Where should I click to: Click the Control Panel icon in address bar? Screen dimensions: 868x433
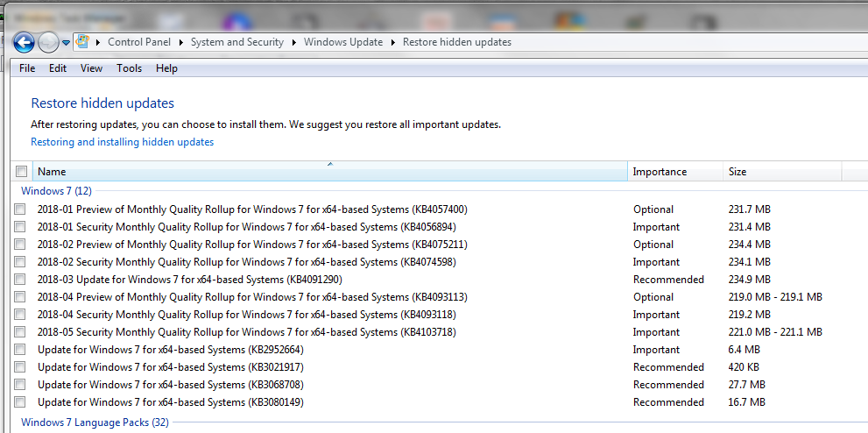coord(83,42)
